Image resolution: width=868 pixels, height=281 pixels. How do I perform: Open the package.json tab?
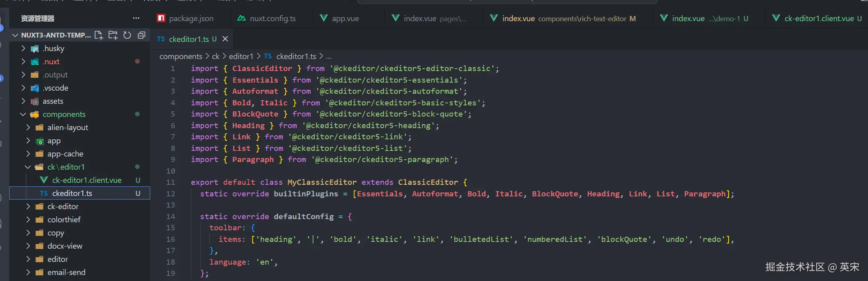pyautogui.click(x=191, y=18)
